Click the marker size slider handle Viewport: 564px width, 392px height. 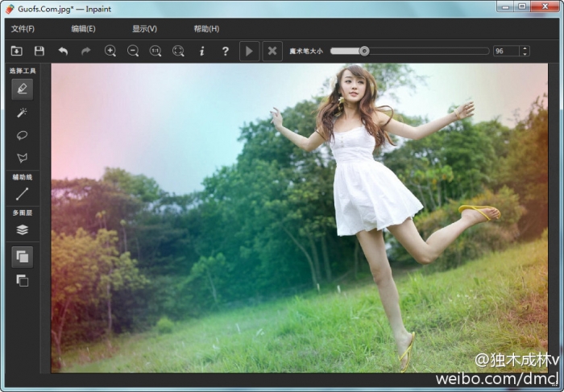click(364, 51)
